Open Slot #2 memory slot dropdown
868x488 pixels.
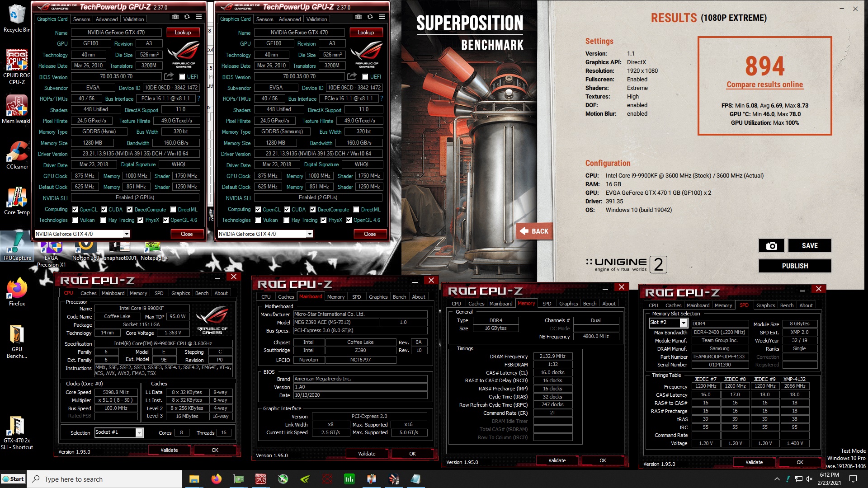coord(668,323)
